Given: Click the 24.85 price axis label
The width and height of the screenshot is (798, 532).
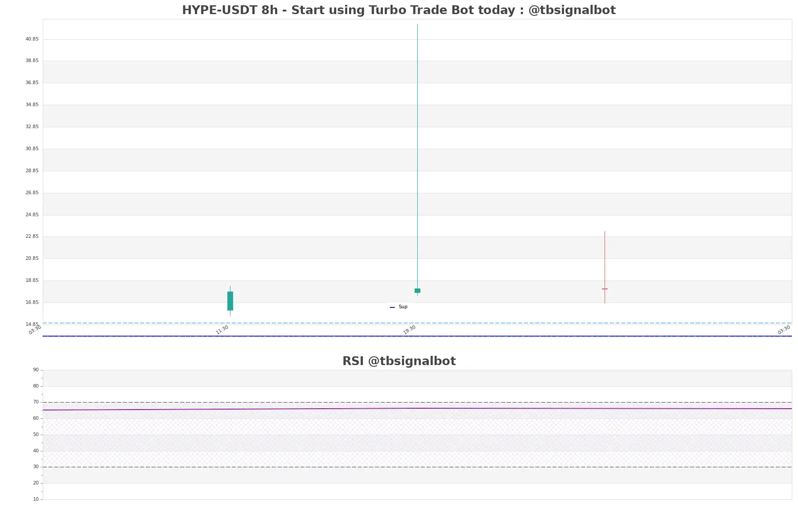Looking at the screenshot, I should [x=32, y=215].
